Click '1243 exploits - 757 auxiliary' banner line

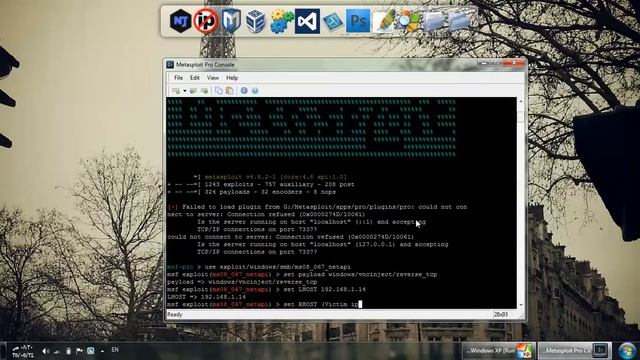click(x=261, y=184)
